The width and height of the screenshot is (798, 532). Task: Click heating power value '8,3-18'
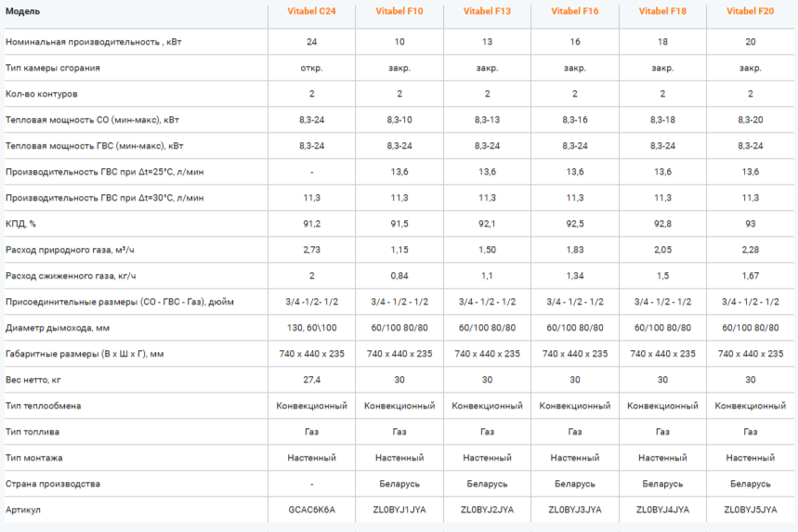(x=662, y=120)
